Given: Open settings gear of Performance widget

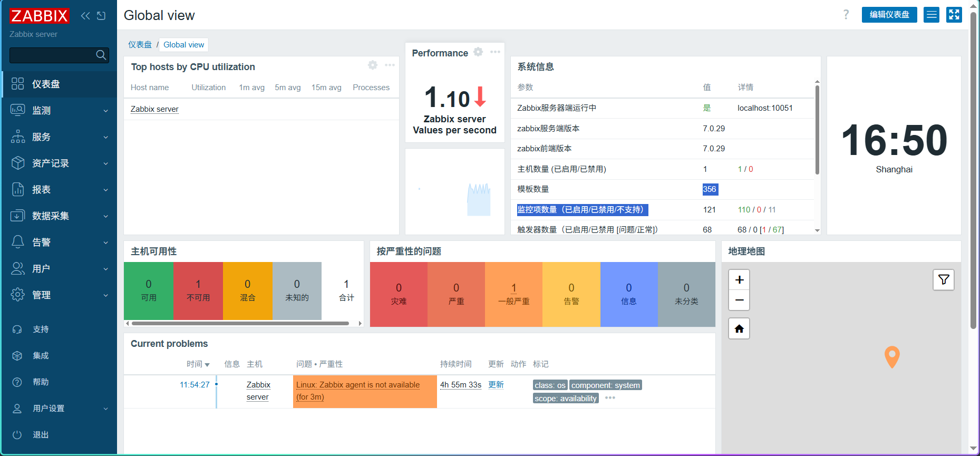Looking at the screenshot, I should tap(478, 52).
